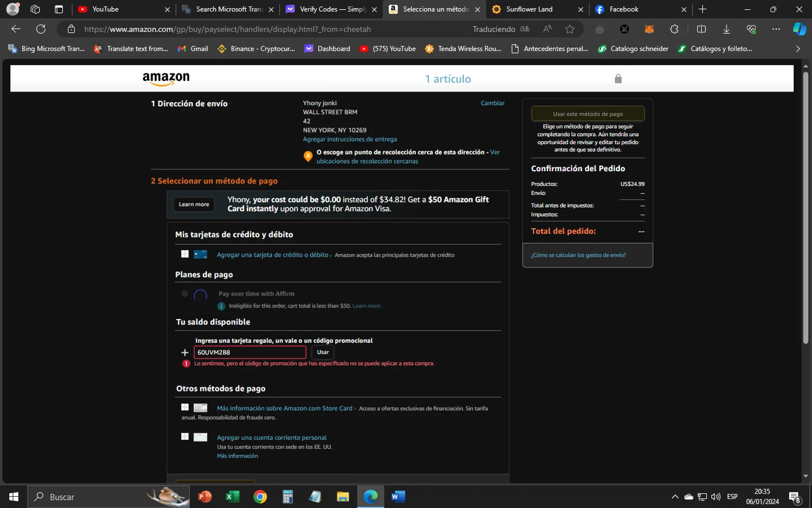Viewport: 812px width, 508px height.
Task: Click the orange pickup location pin icon
Action: tap(308, 157)
